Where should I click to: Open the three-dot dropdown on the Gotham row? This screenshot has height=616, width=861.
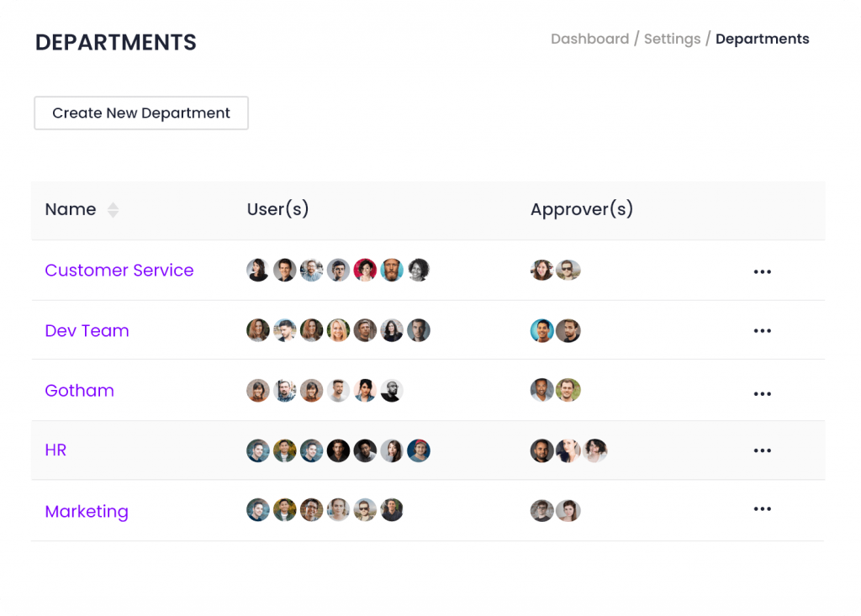(762, 392)
